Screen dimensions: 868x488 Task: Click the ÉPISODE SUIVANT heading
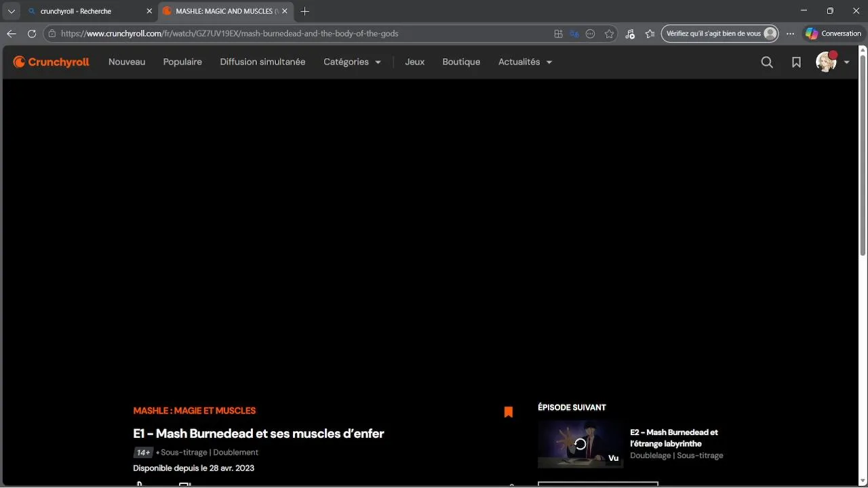pos(572,407)
